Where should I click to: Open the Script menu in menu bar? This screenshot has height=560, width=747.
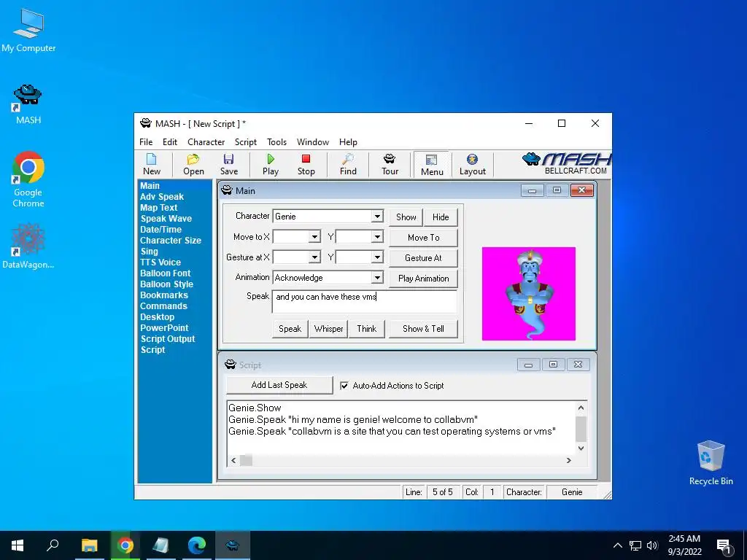(x=245, y=142)
